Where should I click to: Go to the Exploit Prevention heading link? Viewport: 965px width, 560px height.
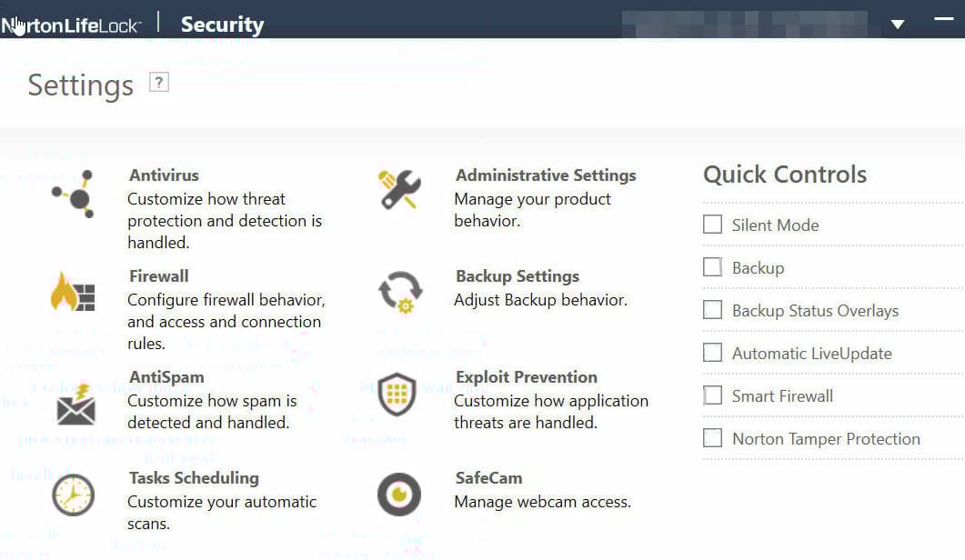[527, 377]
